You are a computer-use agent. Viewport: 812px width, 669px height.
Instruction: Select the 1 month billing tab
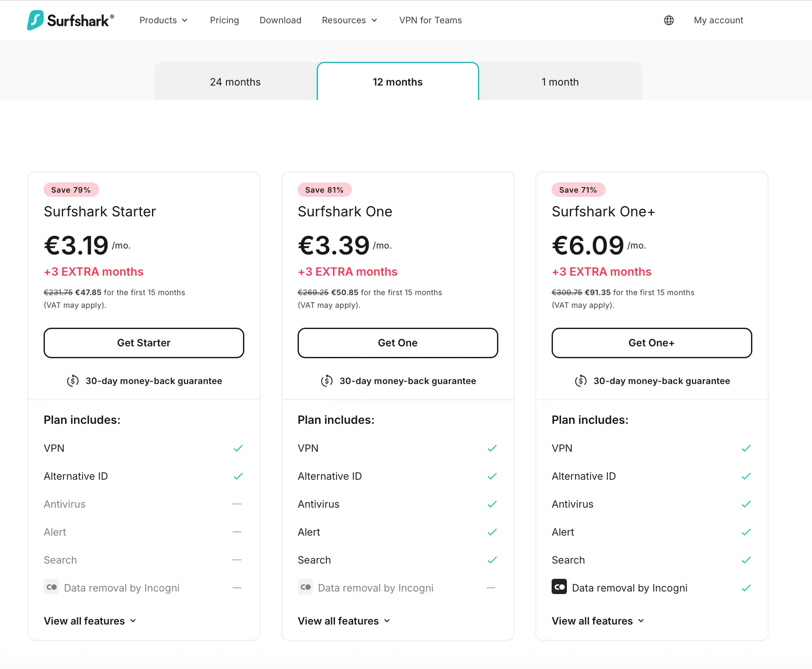pyautogui.click(x=560, y=82)
